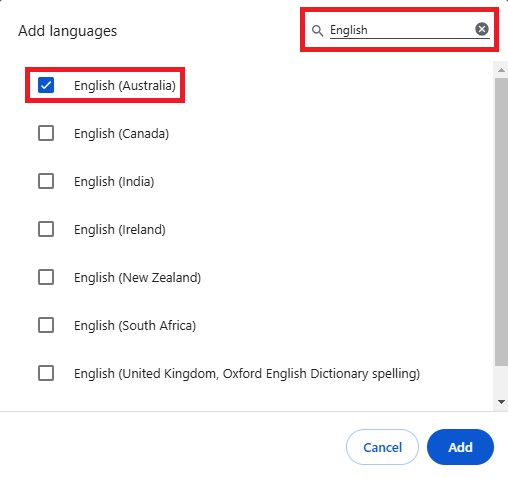
Task: Check the English (South Africa) checkbox
Action: click(x=46, y=325)
